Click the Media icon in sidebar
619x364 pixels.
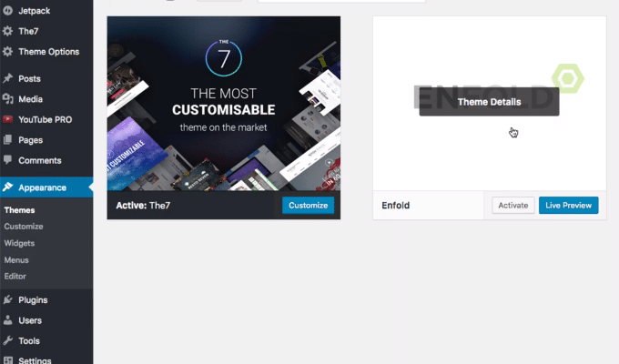7,99
